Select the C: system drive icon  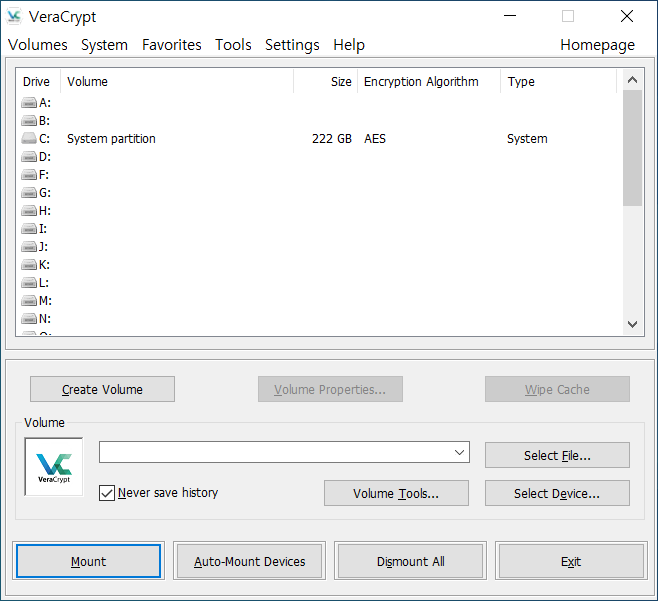29,138
